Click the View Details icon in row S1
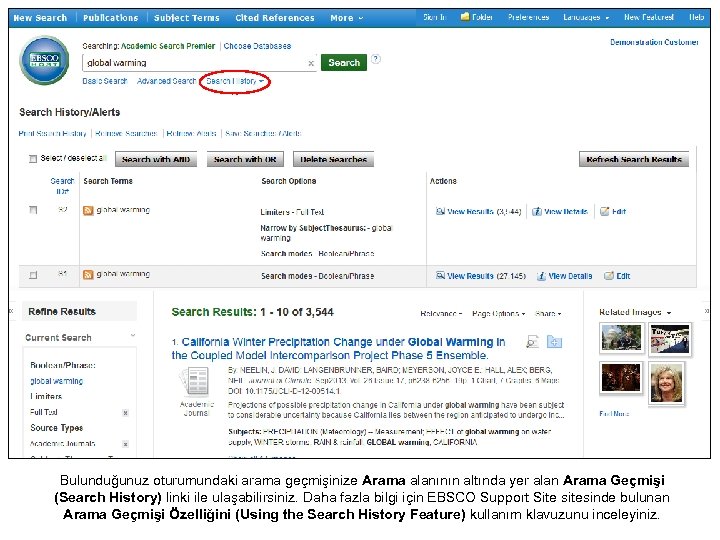This screenshot has height=540, width=720. (x=541, y=276)
